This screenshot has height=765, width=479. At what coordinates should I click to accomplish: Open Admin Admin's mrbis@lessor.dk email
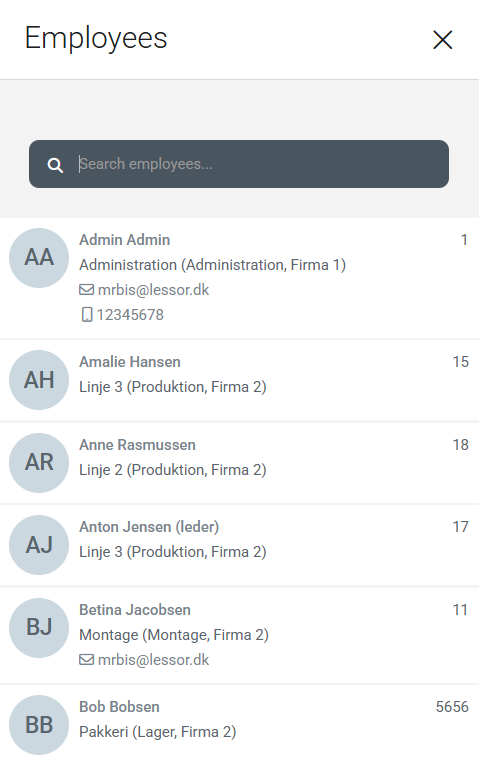153,290
